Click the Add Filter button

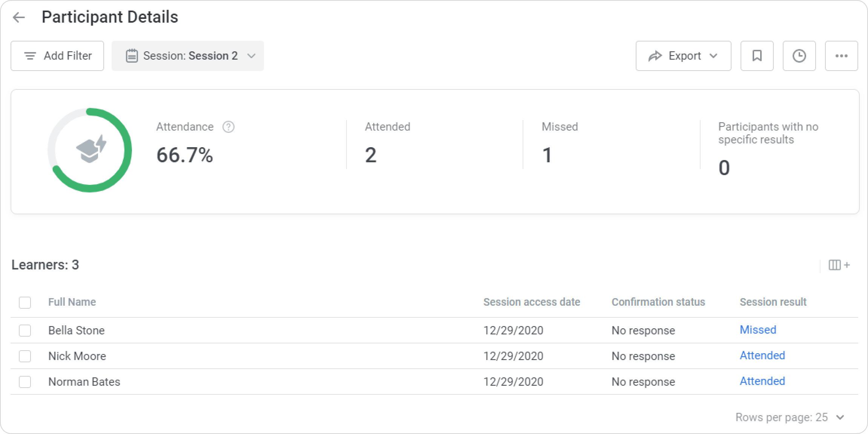[x=57, y=56]
